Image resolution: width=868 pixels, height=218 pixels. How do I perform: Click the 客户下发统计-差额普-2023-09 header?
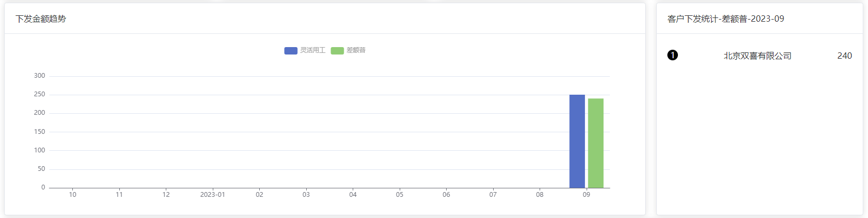click(x=726, y=19)
